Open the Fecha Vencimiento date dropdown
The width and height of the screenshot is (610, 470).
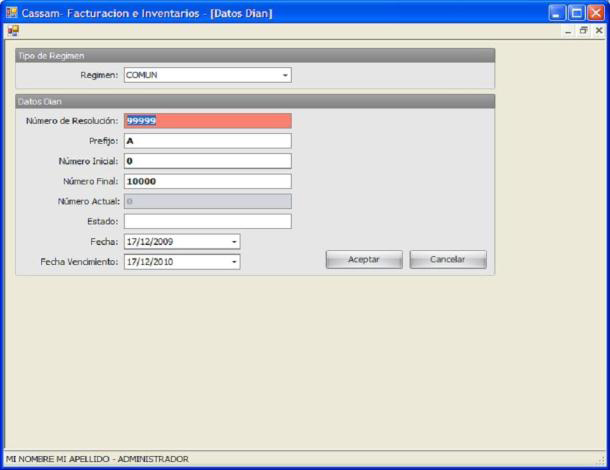pyautogui.click(x=234, y=262)
